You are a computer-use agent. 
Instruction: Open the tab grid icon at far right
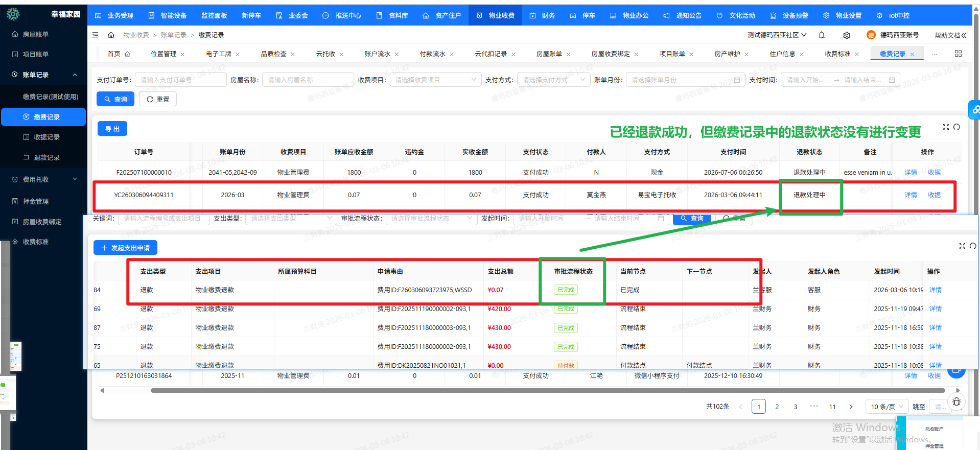tap(958, 54)
